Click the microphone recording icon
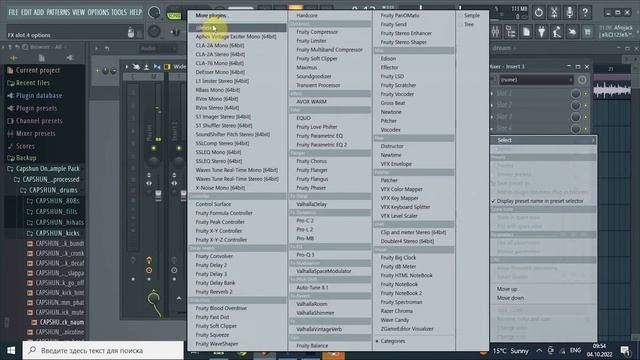640x360 pixels. pyautogui.click(x=570, y=12)
